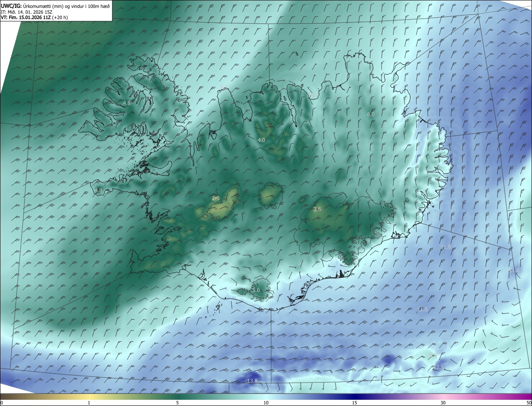532x406 pixels.
Task: Click the 4.8 value label over the Westfjords peninsula
Action: pos(127,103)
